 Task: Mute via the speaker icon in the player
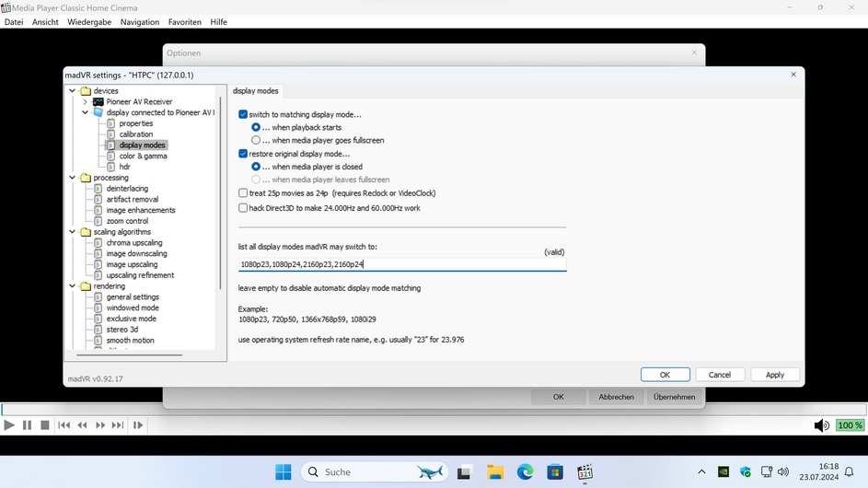click(821, 425)
